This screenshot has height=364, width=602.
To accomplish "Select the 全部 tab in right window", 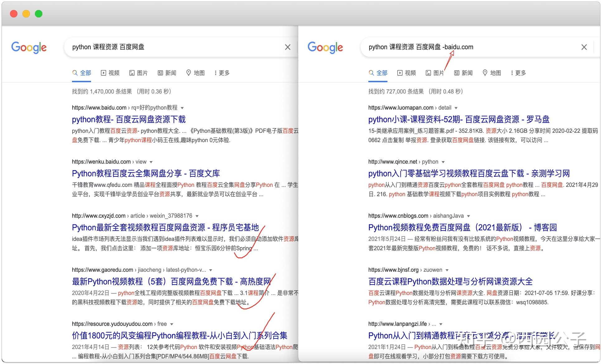I will (378, 73).
